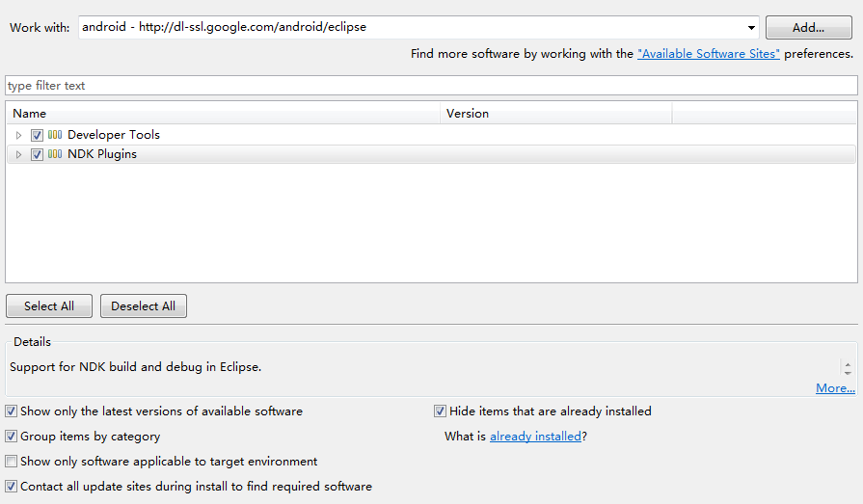Viewport: 863px width, 504px height.
Task: Click the Developer Tools category icon
Action: click(55, 135)
